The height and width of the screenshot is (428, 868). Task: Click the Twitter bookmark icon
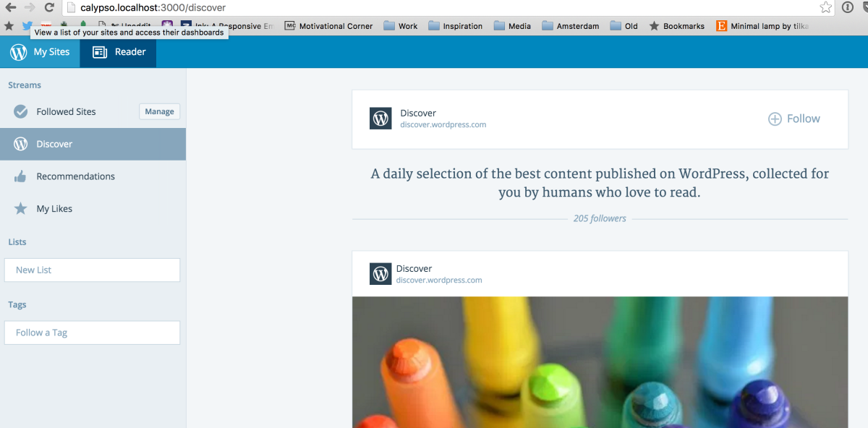click(27, 25)
